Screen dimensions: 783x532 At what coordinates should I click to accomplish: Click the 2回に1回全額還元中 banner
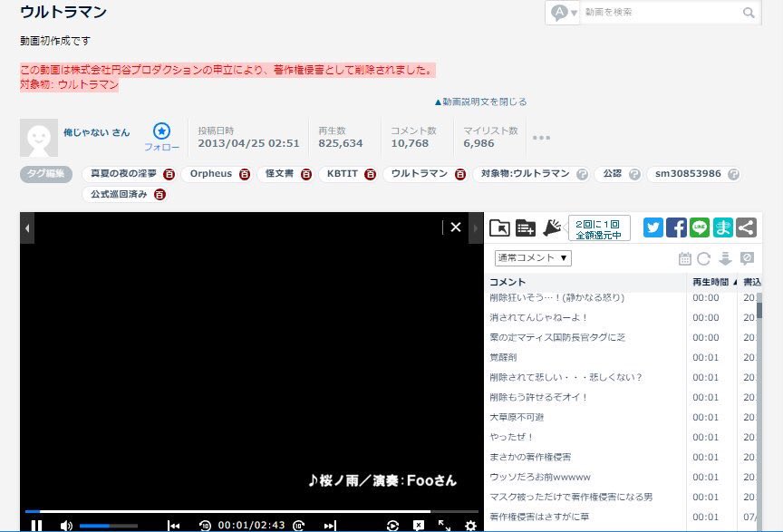pos(598,228)
